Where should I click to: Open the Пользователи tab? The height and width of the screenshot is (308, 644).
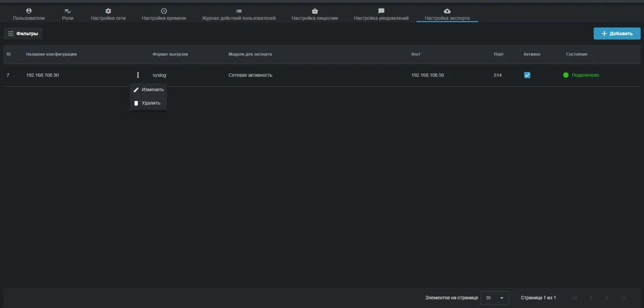point(29,14)
